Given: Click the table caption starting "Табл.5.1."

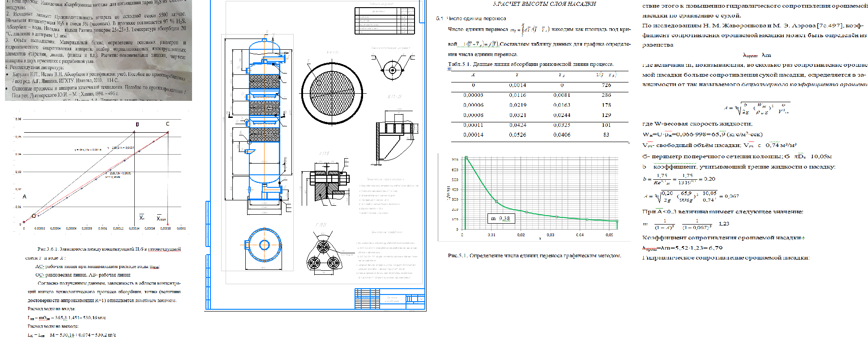Looking at the screenshot, I should point(530,64).
